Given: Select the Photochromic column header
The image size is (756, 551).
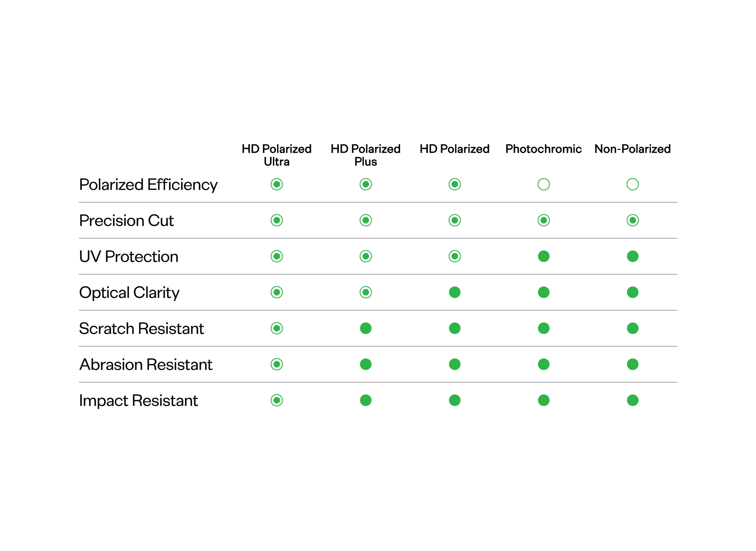Looking at the screenshot, I should (x=544, y=149).
